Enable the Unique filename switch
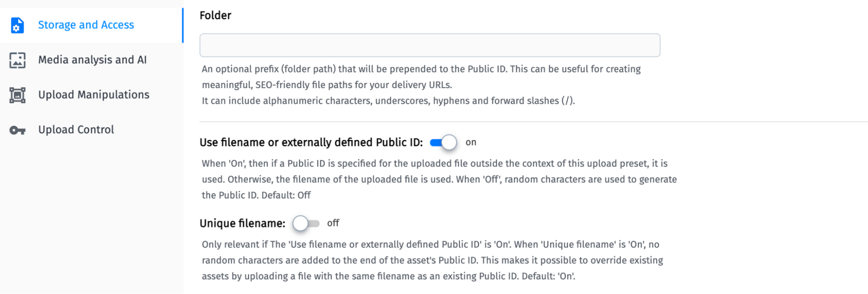The image size is (868, 294). (x=306, y=223)
